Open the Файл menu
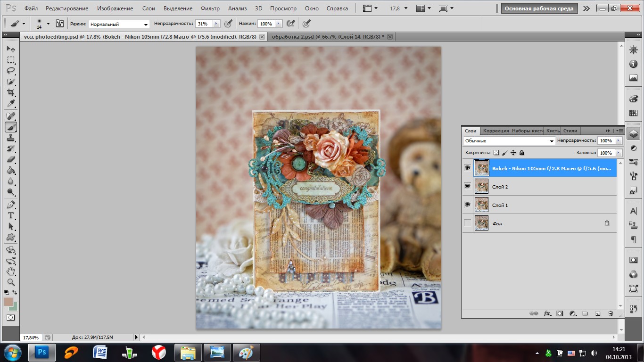This screenshot has height=362, width=644. (31, 8)
